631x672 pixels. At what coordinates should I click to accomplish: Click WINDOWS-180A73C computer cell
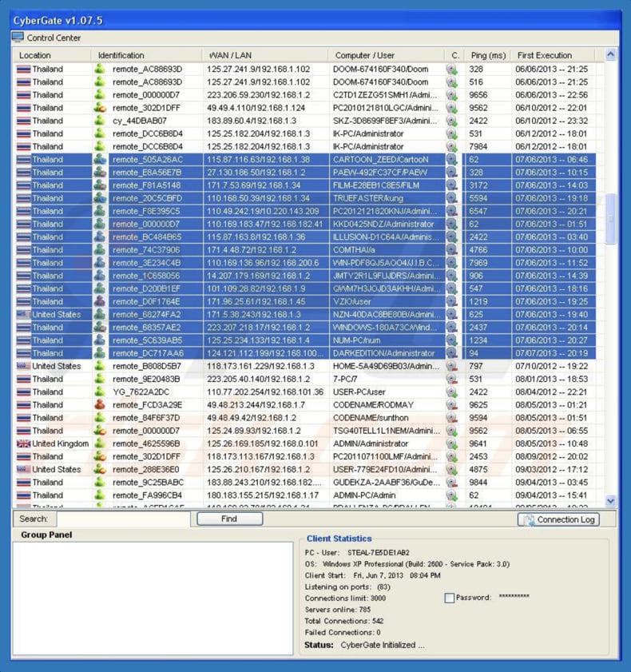click(386, 328)
